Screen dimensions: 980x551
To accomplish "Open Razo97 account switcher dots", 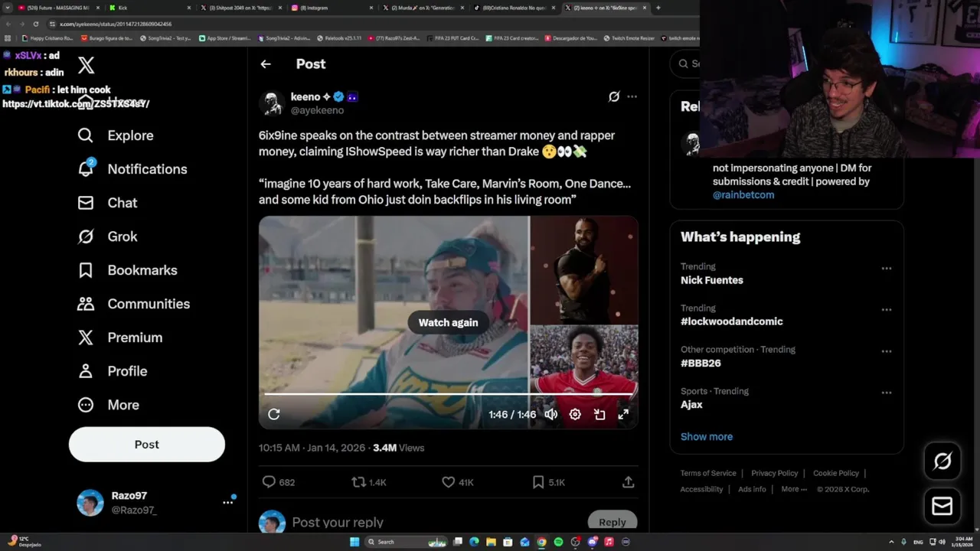I will (227, 502).
